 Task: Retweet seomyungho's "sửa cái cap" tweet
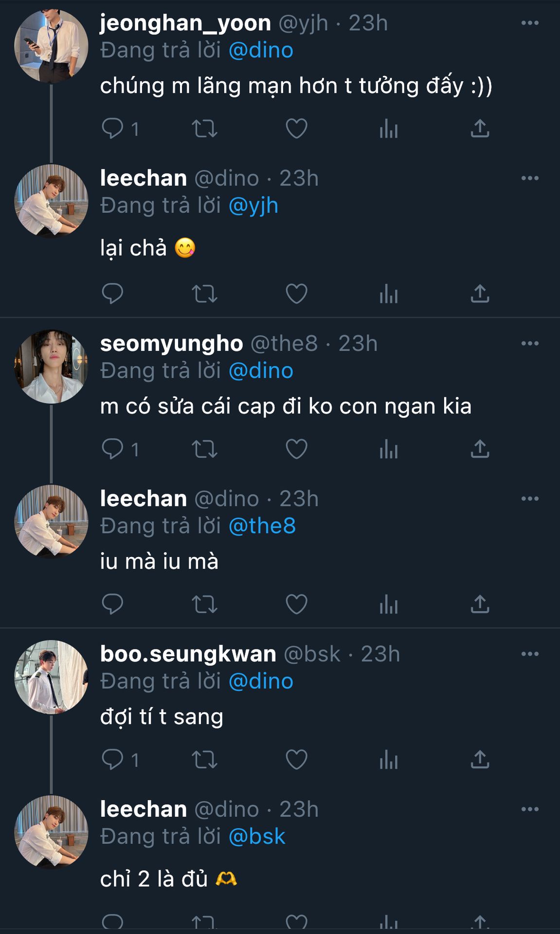point(204,449)
